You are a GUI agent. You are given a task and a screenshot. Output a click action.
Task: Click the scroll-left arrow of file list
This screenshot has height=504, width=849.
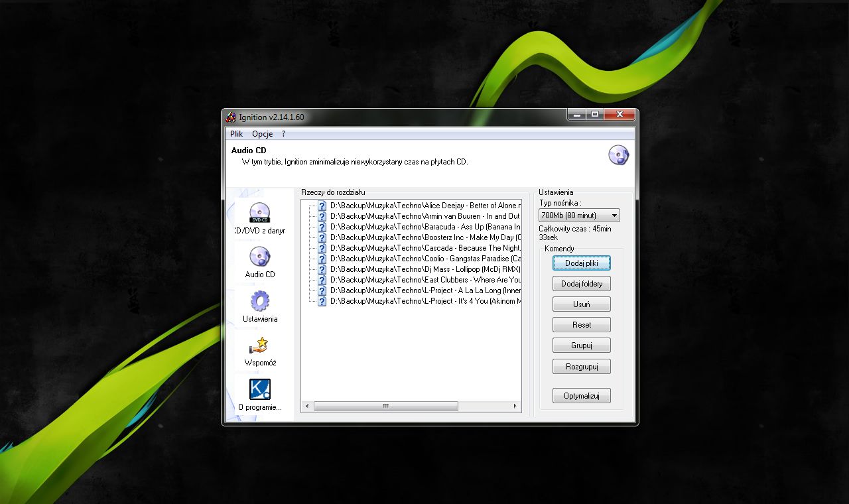pos(306,406)
